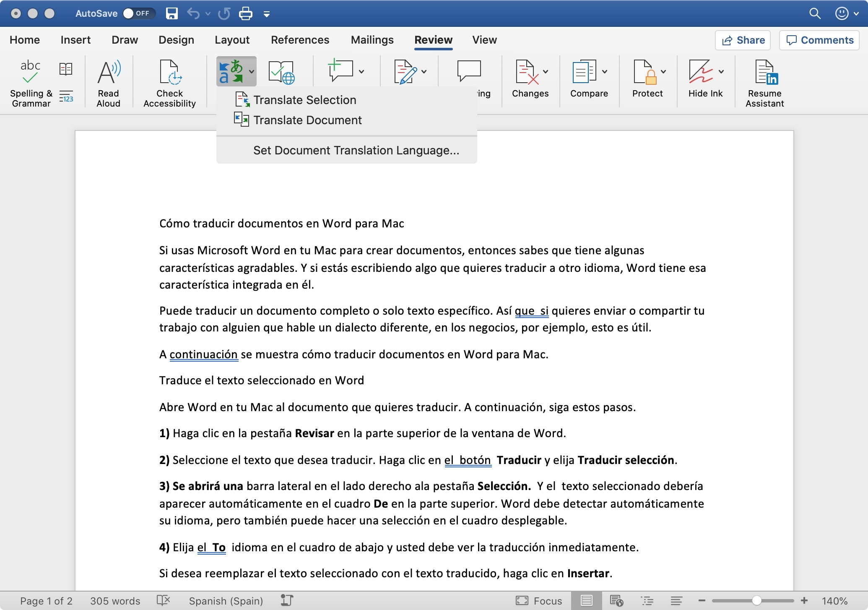Open Resume Assistant
Screen dimensions: 868x610
click(x=765, y=83)
